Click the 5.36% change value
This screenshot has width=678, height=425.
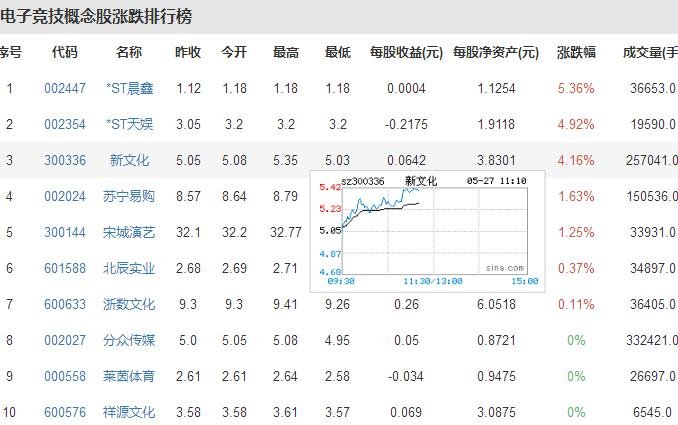(x=576, y=88)
